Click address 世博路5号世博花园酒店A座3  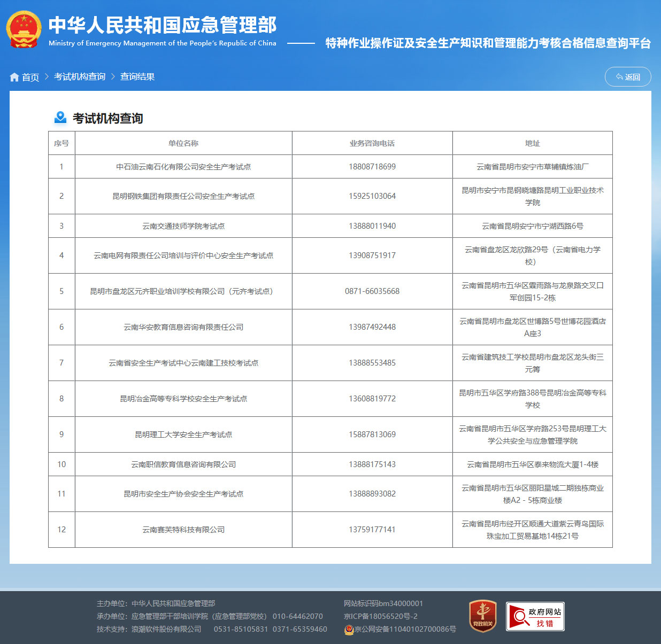533,327
